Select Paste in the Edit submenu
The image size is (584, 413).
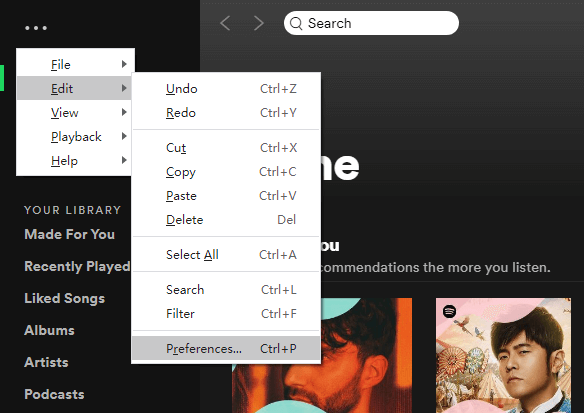[x=226, y=196]
